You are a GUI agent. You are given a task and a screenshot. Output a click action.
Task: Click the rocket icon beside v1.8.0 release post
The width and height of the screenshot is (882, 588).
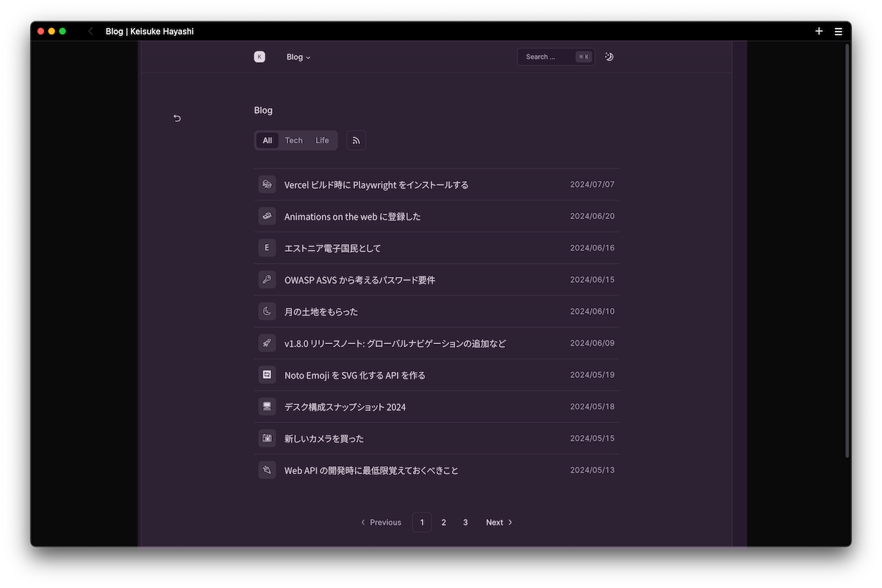coord(267,343)
